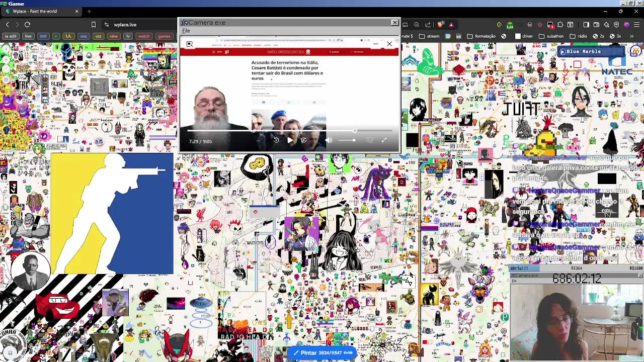Viewport: 644px width, 362px height.
Task: Open the 'watch' bookmark
Action: click(x=144, y=36)
